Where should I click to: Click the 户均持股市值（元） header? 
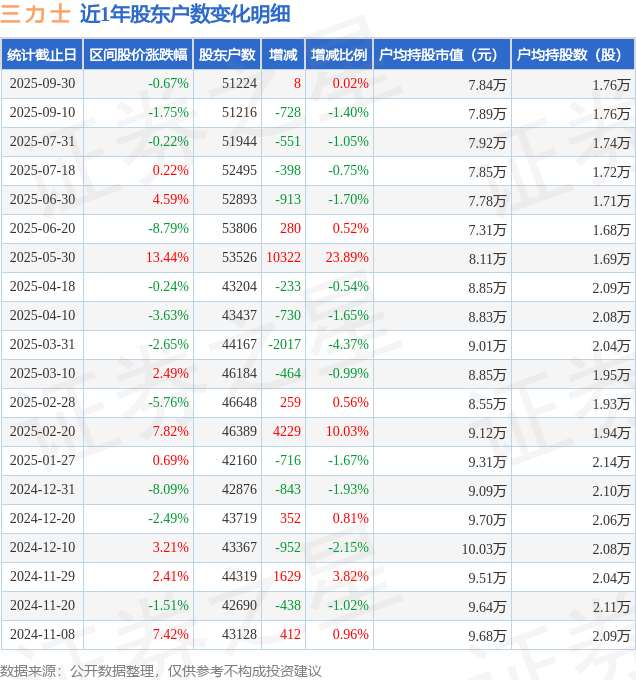click(441, 55)
